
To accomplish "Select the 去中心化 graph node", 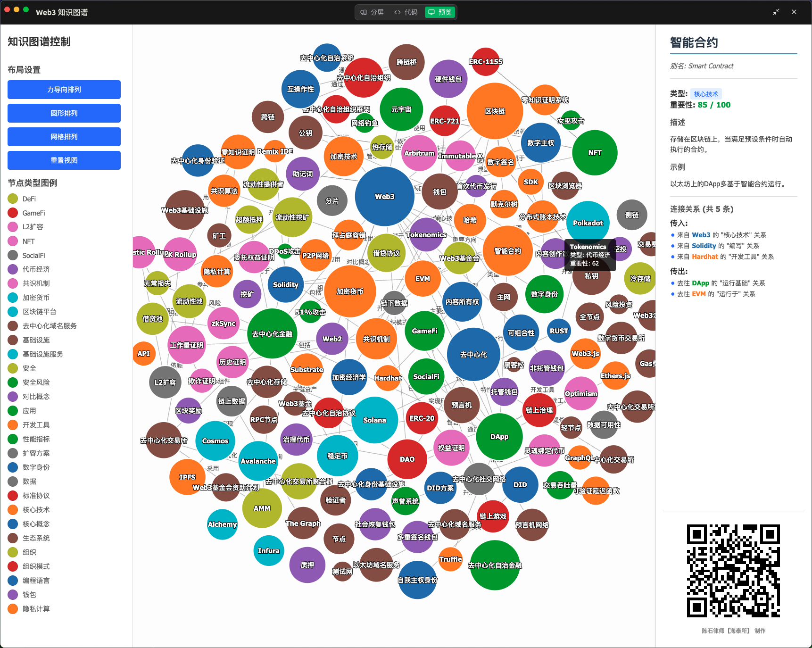I will pyautogui.click(x=474, y=355).
